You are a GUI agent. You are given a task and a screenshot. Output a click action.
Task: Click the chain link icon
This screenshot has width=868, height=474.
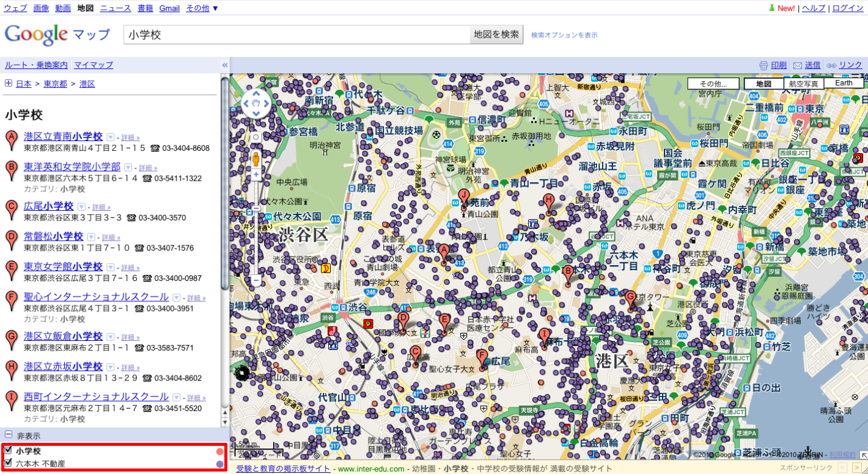(831, 65)
